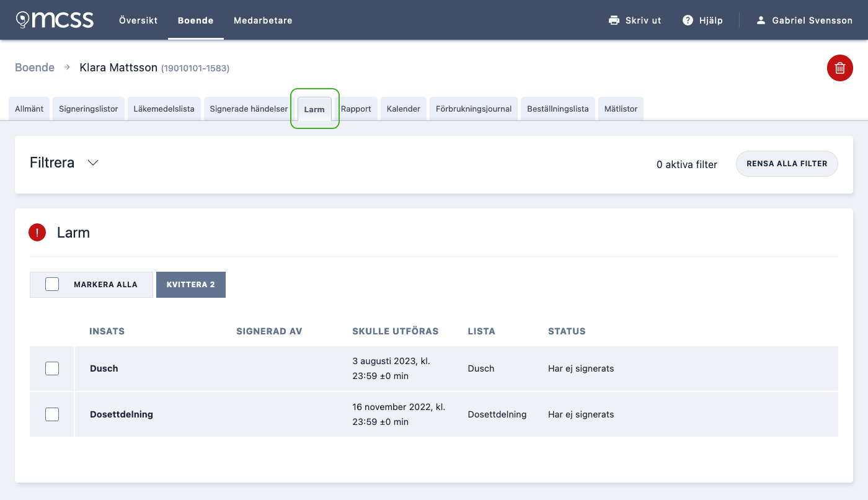Switch to the Beställningslista tab
Image resolution: width=868 pixels, height=500 pixels.
558,109
